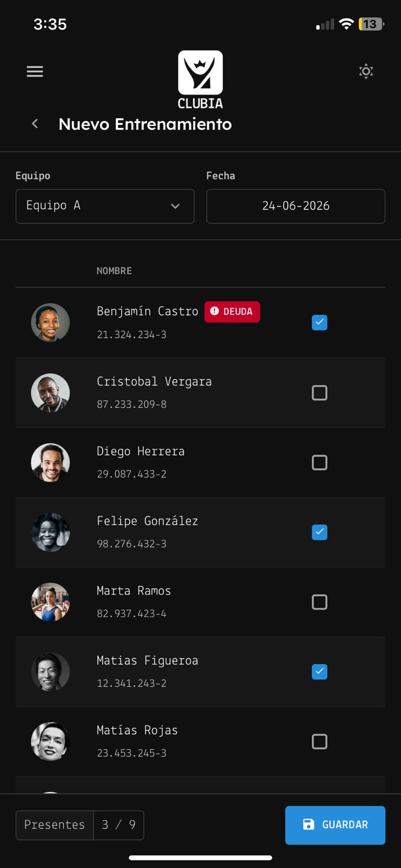
Task: Tap the Presentes counter label
Action: coord(54,825)
